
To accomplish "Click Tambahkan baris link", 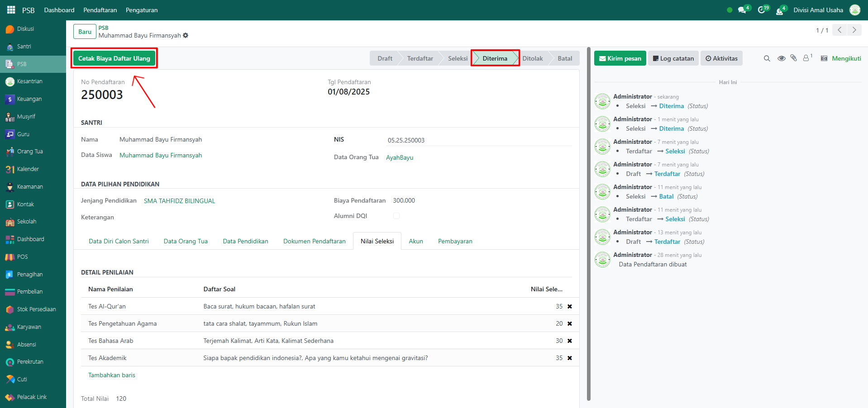I will (112, 375).
